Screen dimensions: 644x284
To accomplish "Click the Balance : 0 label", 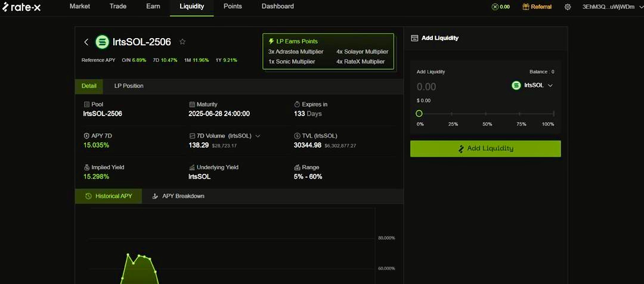I will pyautogui.click(x=541, y=71).
